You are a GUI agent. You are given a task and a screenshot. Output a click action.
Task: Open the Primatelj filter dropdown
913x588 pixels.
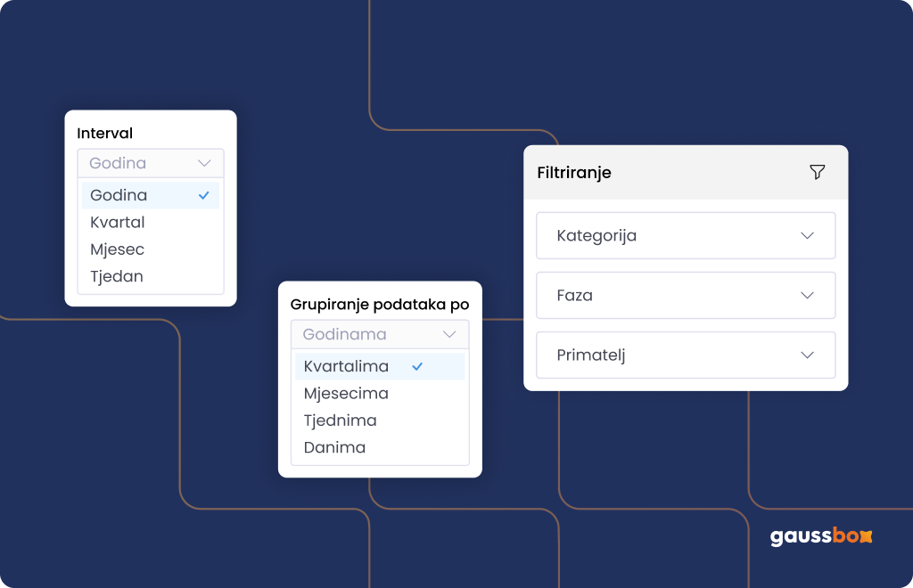pos(686,355)
